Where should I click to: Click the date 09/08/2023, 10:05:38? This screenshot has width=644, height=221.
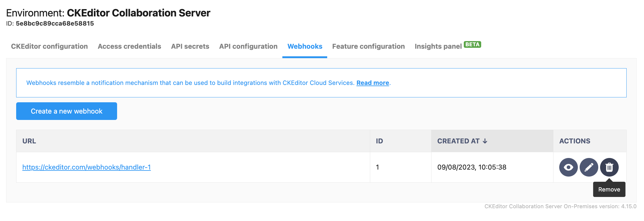click(x=472, y=167)
